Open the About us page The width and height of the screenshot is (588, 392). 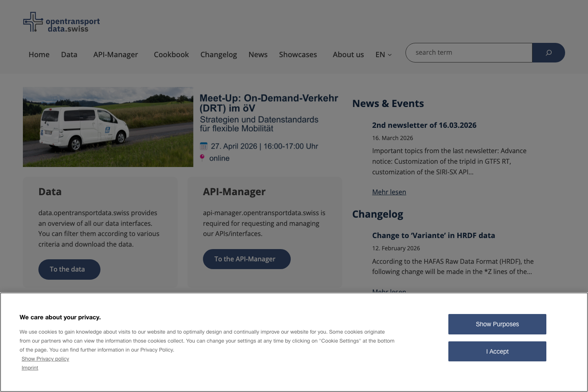348,54
